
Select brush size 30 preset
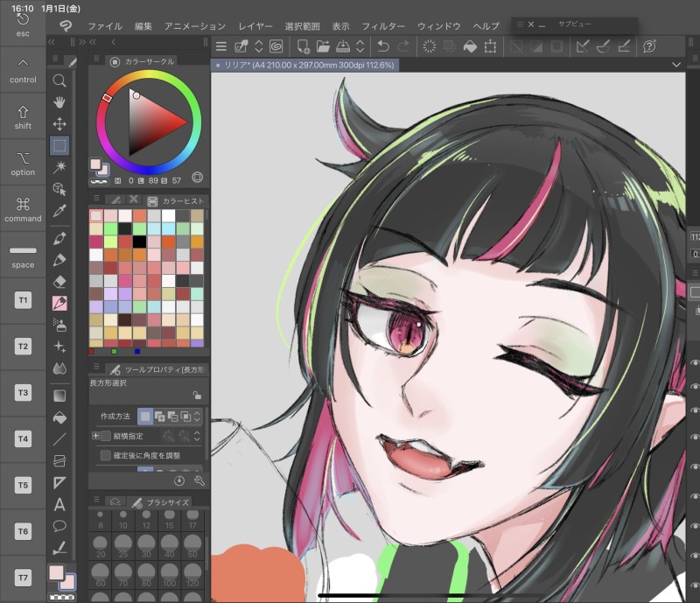click(146, 547)
